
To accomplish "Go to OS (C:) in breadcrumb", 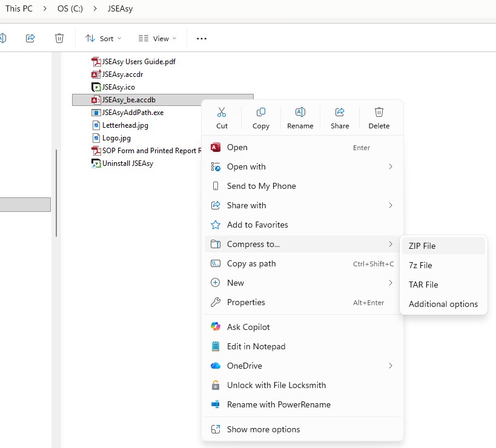I will click(x=70, y=8).
